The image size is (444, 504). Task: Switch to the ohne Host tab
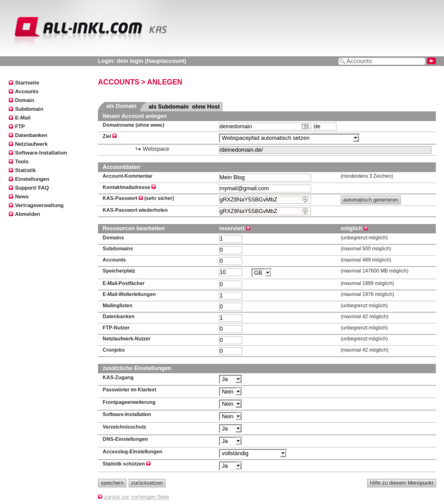tap(206, 106)
